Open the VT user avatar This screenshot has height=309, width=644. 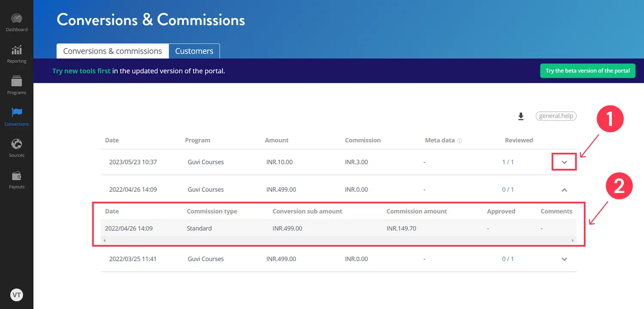coord(16,295)
